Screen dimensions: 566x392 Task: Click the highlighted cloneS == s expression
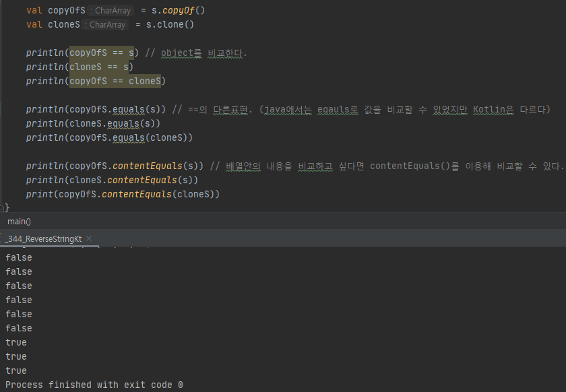point(99,67)
